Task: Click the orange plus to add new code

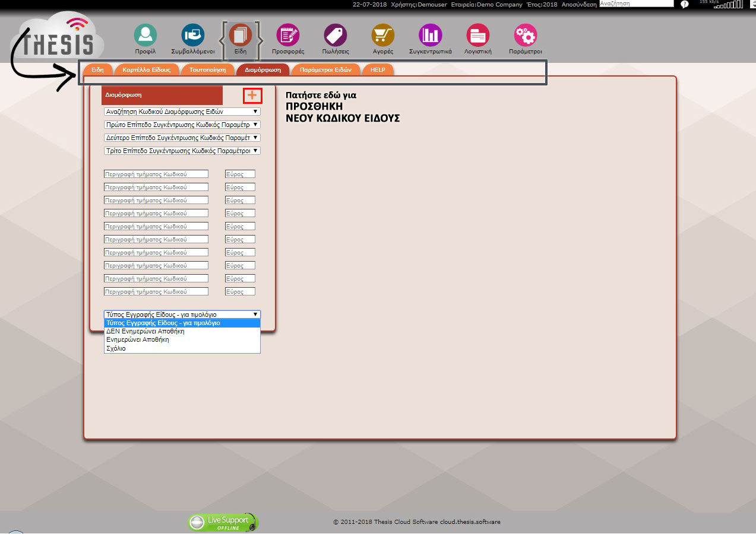Action: tap(252, 95)
